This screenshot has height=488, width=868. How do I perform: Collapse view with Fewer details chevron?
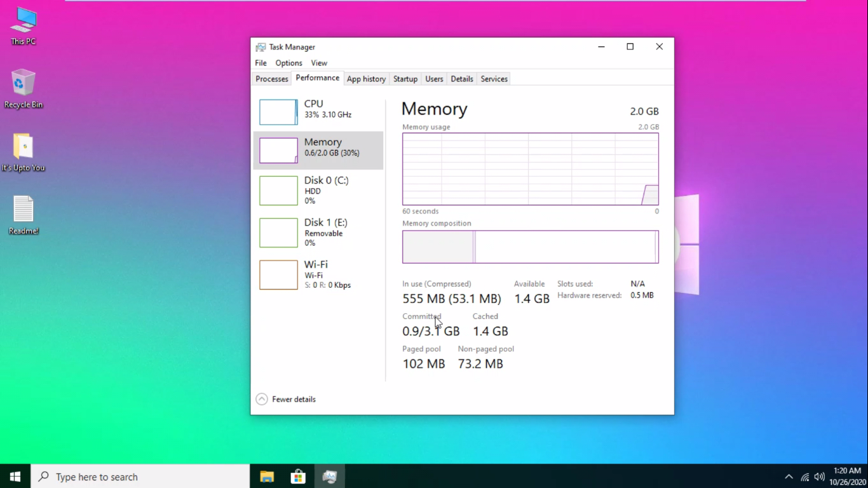tap(262, 399)
